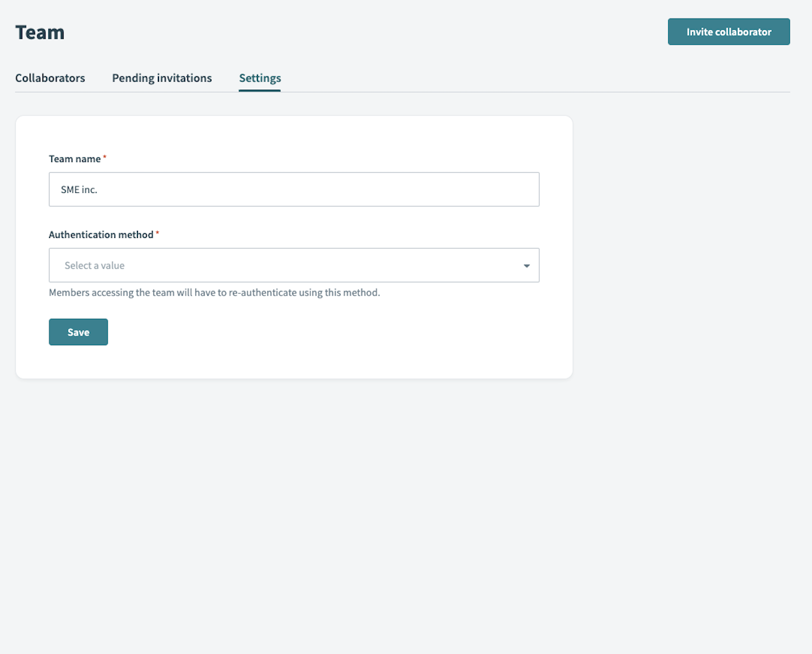Viewport: 812px width, 654px height.
Task: Click empty space right of the Save button
Action: [x=291, y=332]
